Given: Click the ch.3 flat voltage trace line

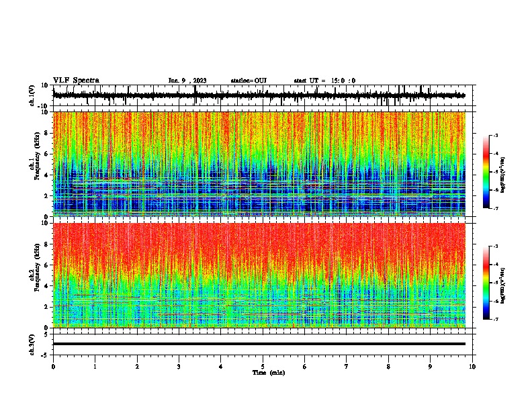Looking at the screenshot, I should [x=259, y=344].
